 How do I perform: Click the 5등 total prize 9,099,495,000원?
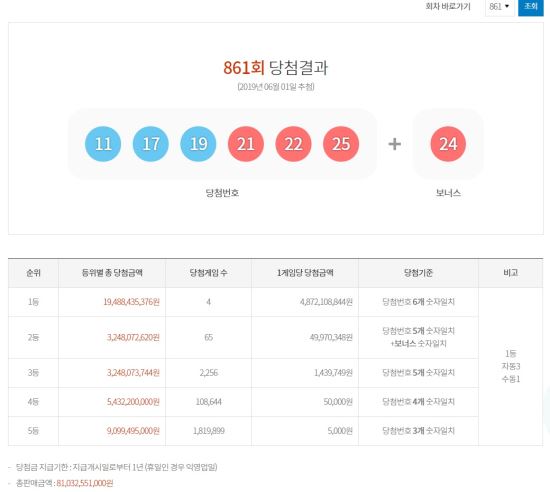pyautogui.click(x=133, y=431)
